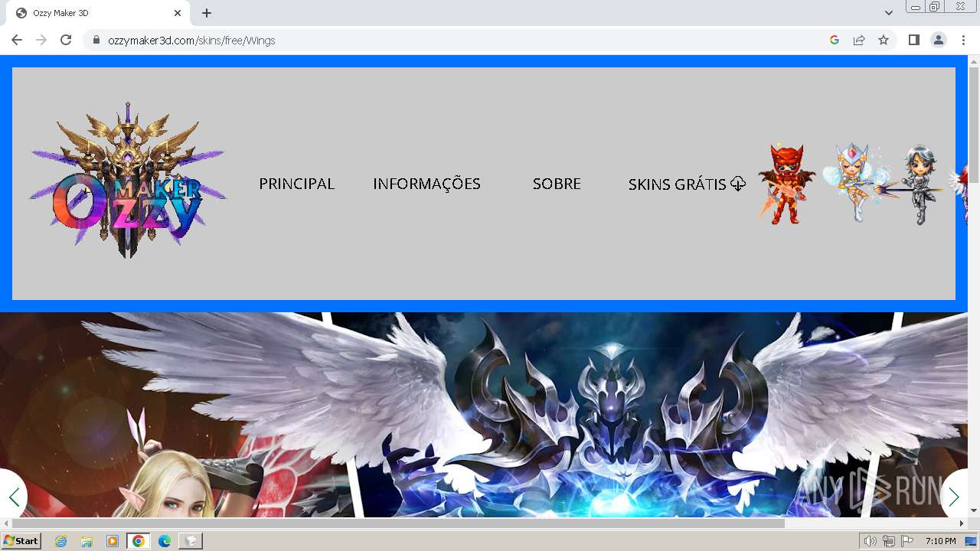980x551 pixels.
Task: Click the address bar URL
Action: coord(191,40)
